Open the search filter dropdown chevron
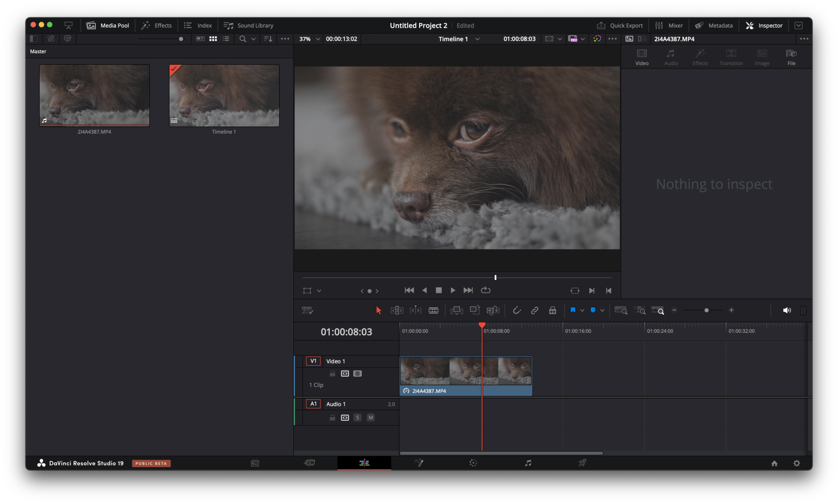838x504 pixels. [253, 39]
